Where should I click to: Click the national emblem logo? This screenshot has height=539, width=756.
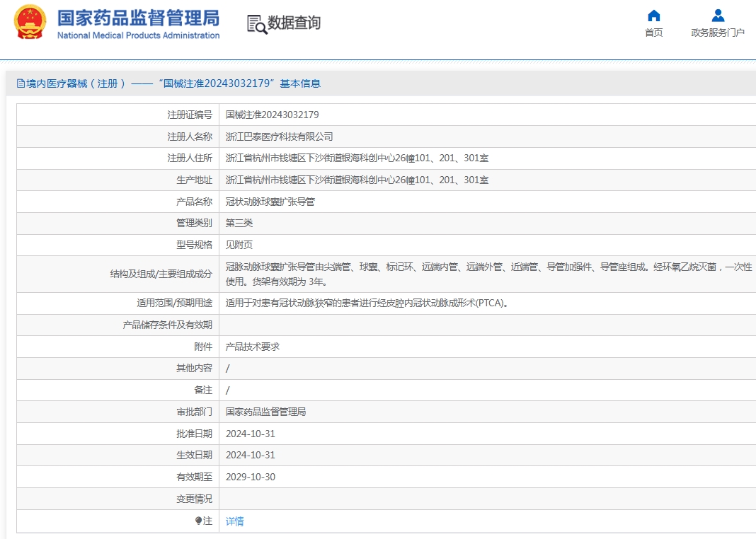coord(30,22)
